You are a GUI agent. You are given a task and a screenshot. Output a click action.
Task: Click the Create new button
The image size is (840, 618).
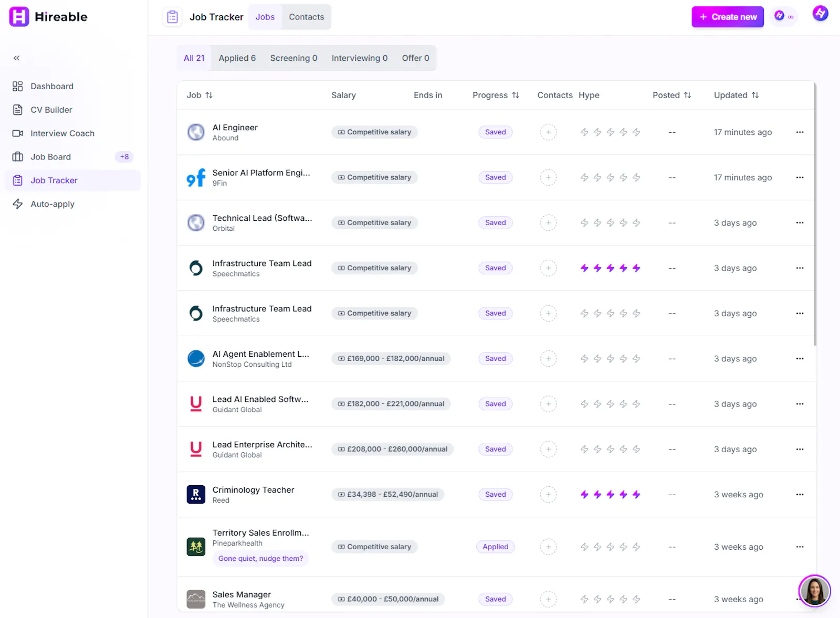click(728, 17)
